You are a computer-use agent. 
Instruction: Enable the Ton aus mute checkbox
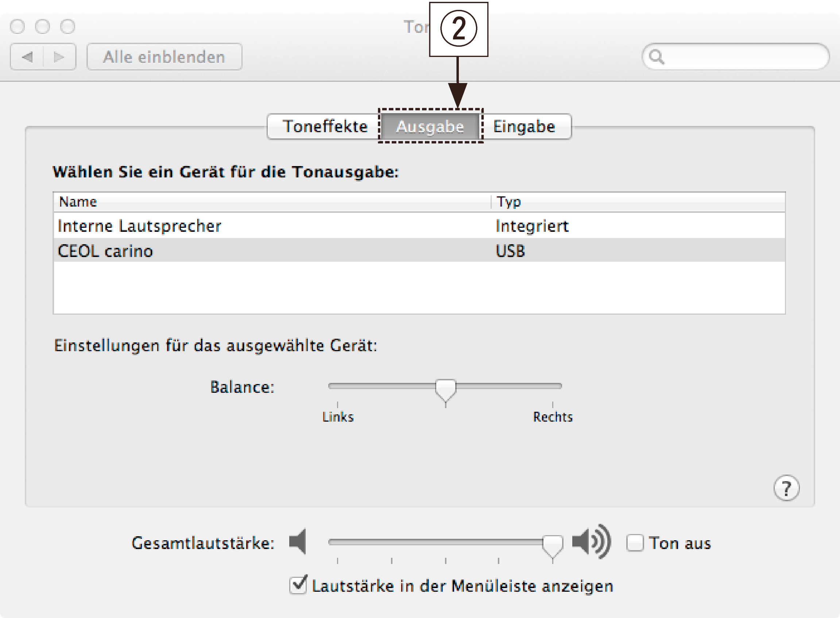click(635, 543)
